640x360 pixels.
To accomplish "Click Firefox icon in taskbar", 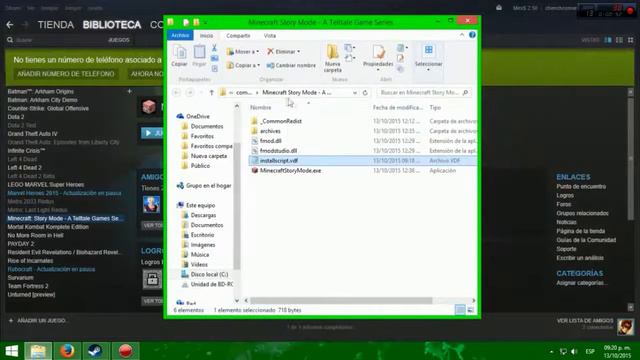I will 67,351.
